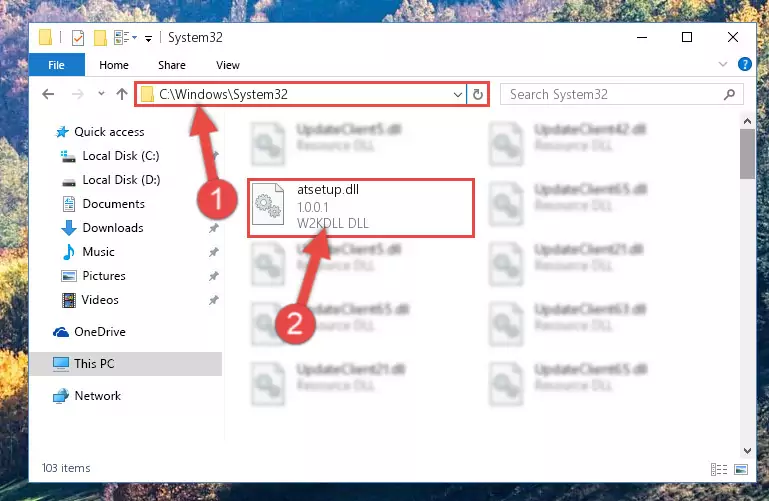The width and height of the screenshot is (769, 501).
Task: Switch to the Home ribbon tab
Action: [114, 65]
